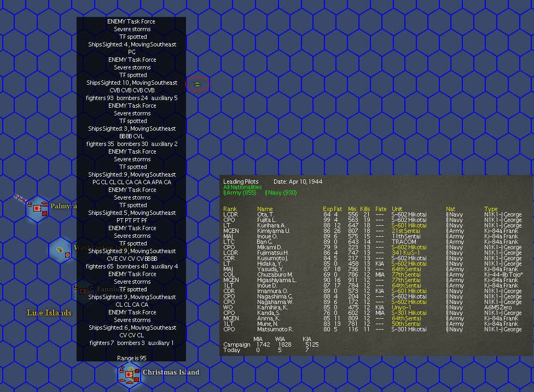Image resolution: width=534 pixels, height=392 pixels.
Task: Select pilot Fujimatsu H. row
Action: [x=373, y=253]
